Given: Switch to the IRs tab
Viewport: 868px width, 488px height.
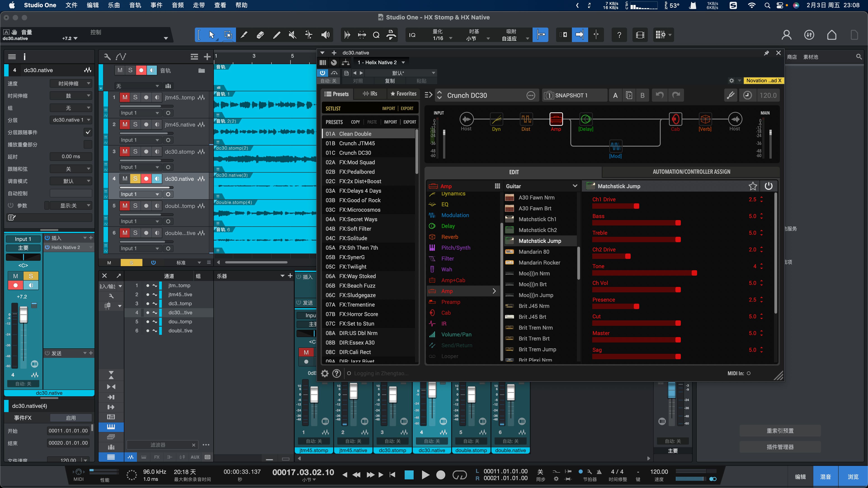Looking at the screenshot, I should tap(370, 94).
